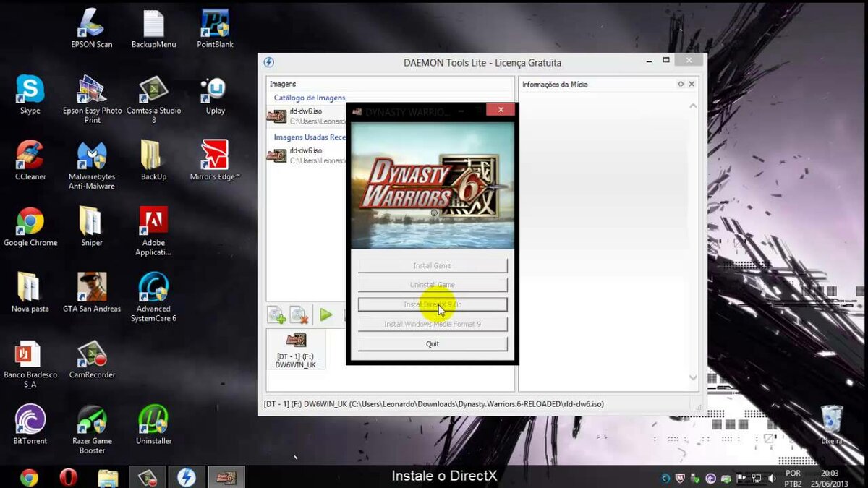Select the PointBlank desktop shortcut
Screen dimensions: 868x488
(x=215, y=29)
